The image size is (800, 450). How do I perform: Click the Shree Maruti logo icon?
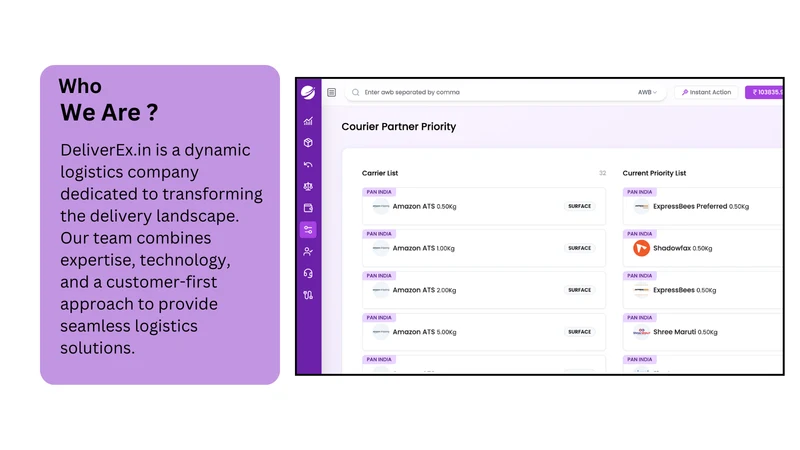pyautogui.click(x=641, y=332)
